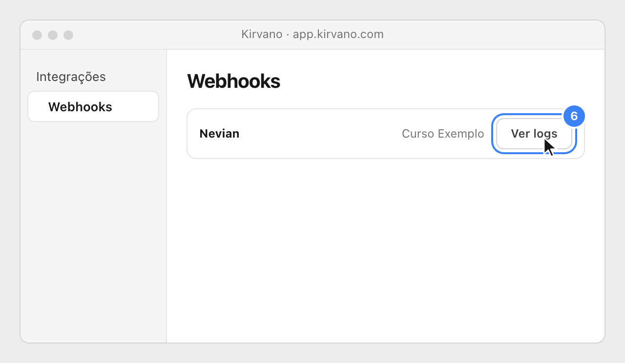
Task: Click the Webhooks page heading
Action: tap(233, 81)
